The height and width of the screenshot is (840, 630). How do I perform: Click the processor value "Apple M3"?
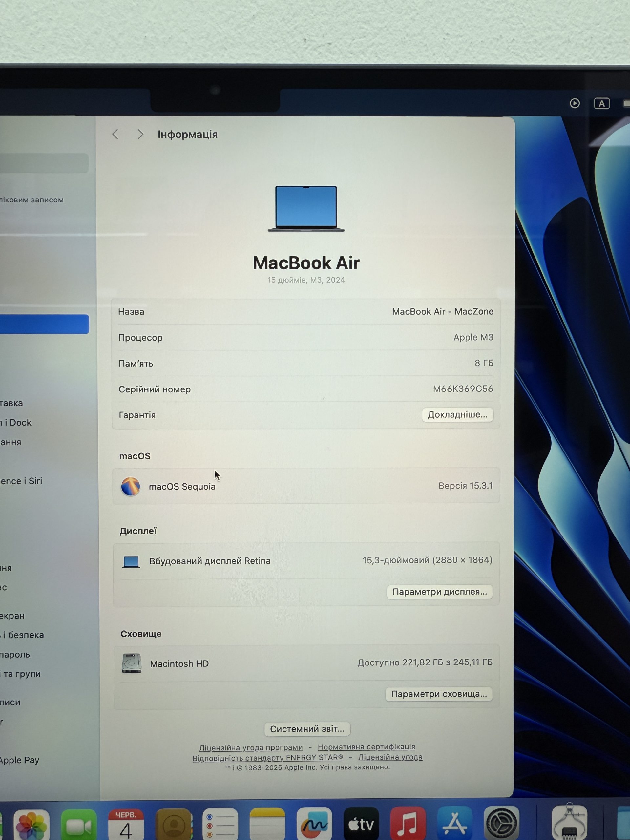pos(473,337)
